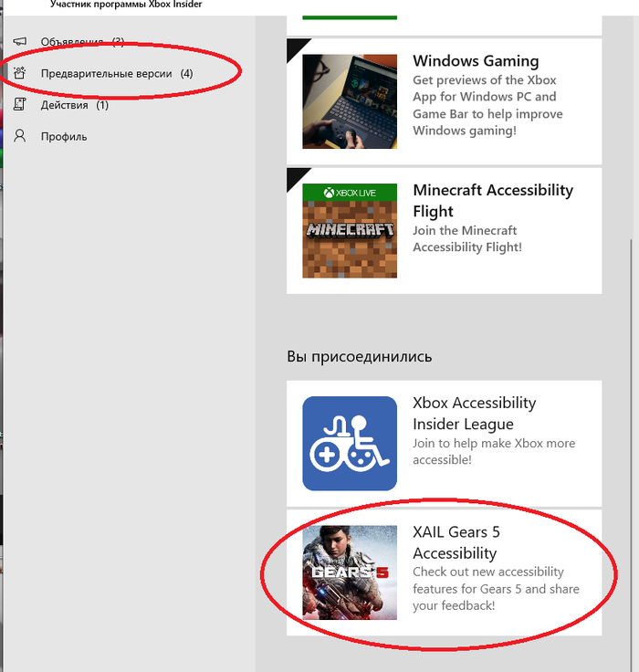
Task: Open Minecraft Accessibility Flight card
Action: (444, 231)
